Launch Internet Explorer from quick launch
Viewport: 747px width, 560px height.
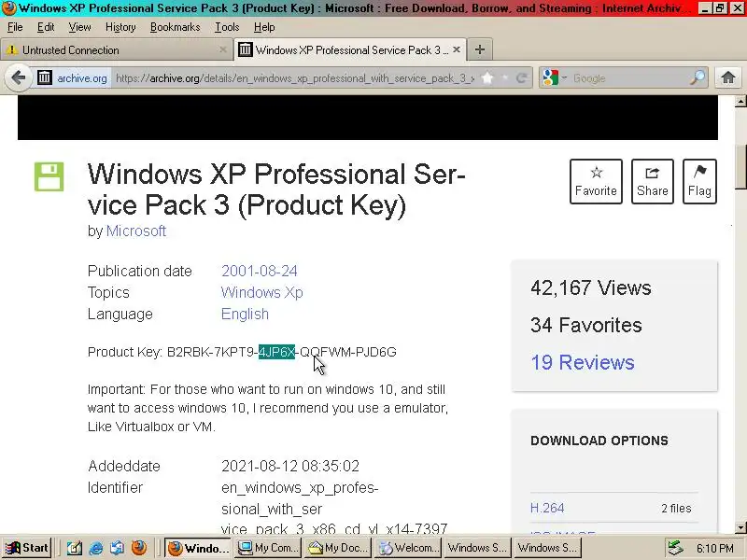point(96,548)
